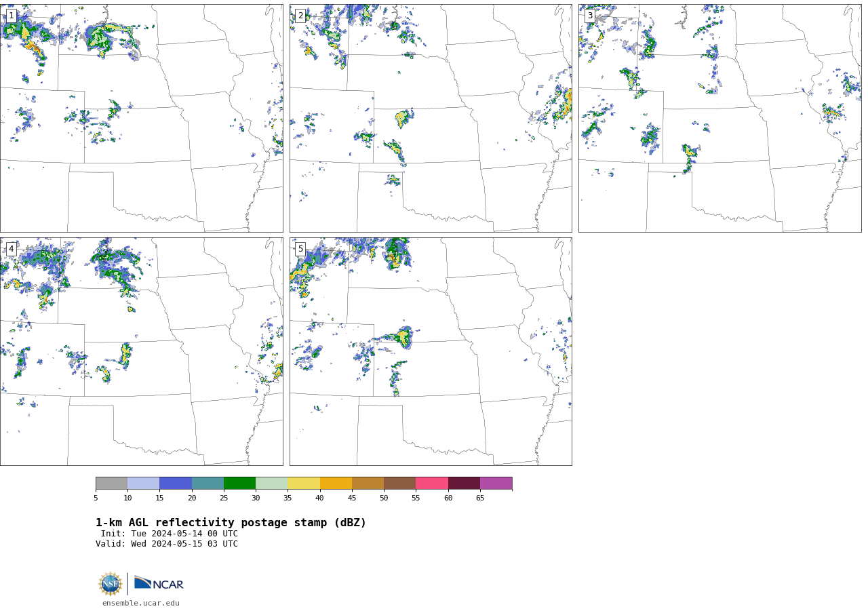The width and height of the screenshot is (868, 611).
Task: Click the reflectivity postage stamp title
Action: (231, 523)
